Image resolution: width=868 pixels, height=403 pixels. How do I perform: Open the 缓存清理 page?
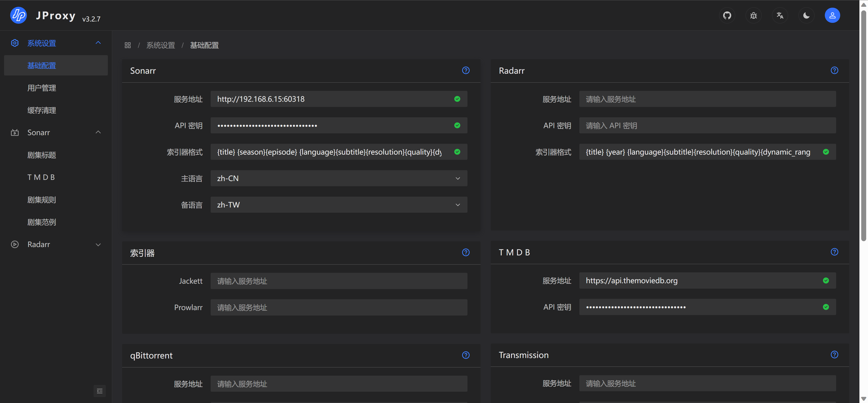(41, 110)
